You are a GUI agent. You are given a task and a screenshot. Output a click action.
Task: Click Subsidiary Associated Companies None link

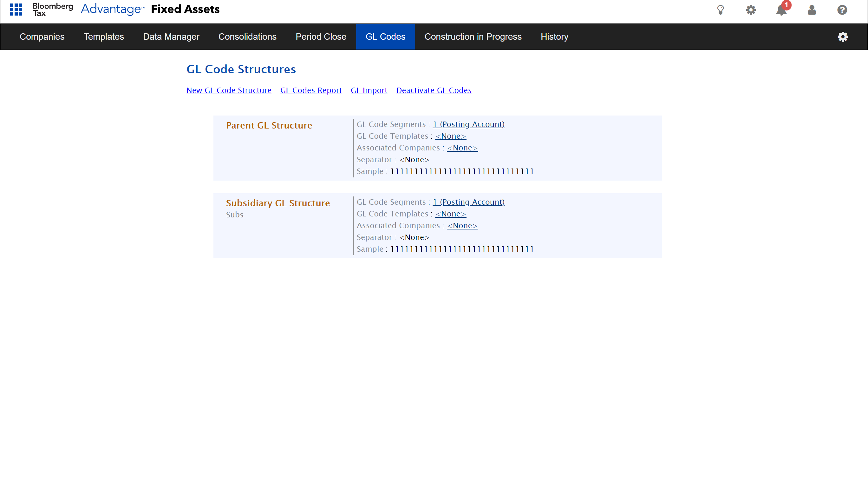tap(462, 226)
